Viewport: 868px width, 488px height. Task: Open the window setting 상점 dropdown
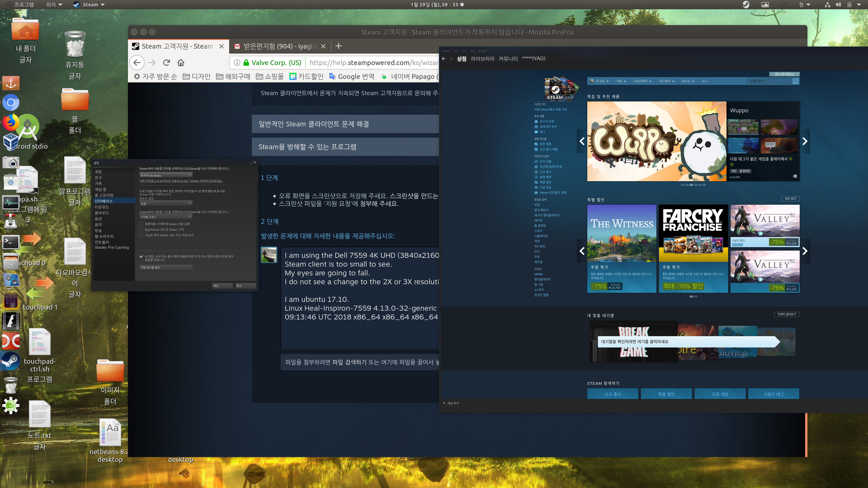point(166,203)
